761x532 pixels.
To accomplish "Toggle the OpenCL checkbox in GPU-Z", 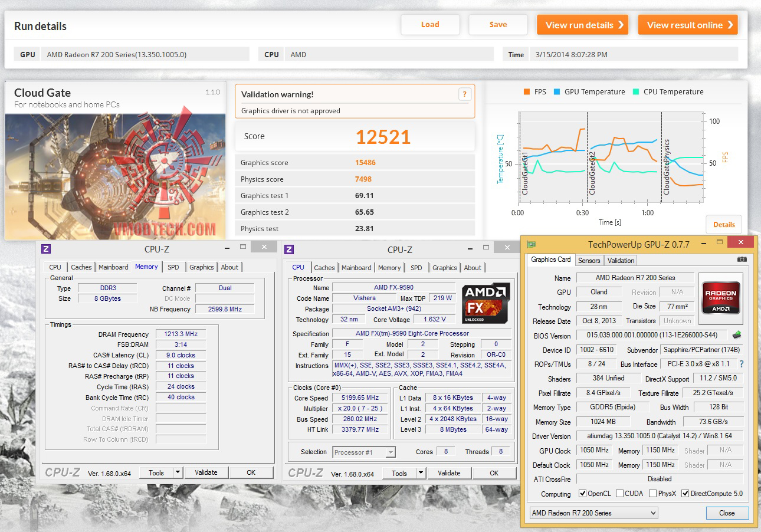I will tap(582, 494).
